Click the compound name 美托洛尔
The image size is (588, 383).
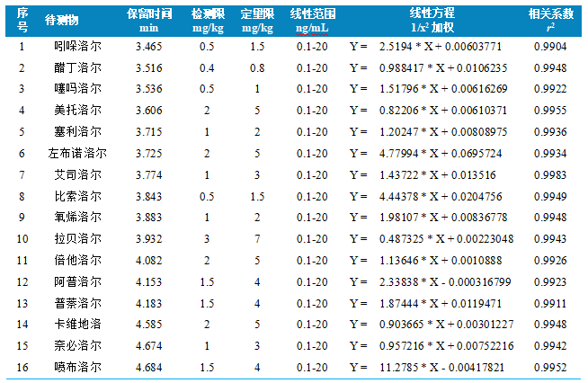(77, 111)
